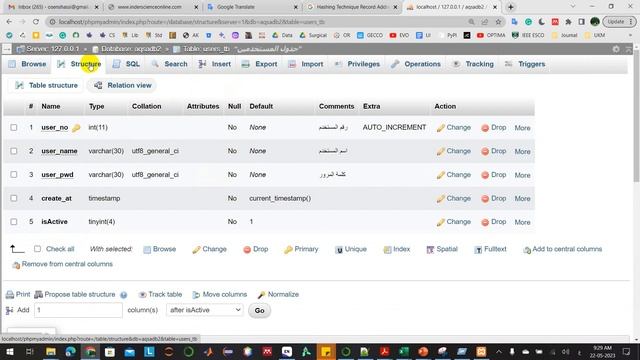Expand More options for isActive row
This screenshot has height=360, width=640.
[522, 222]
